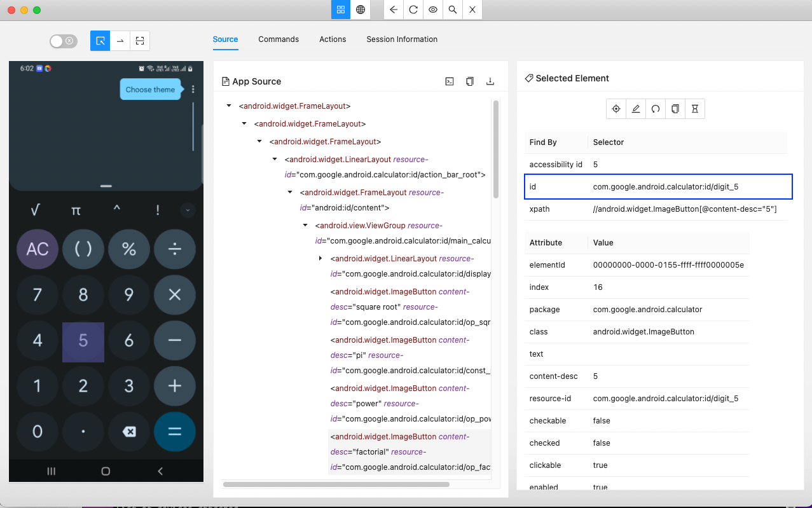Enable tap by coordinates mode
The height and width of the screenshot is (508, 812).
pos(140,41)
